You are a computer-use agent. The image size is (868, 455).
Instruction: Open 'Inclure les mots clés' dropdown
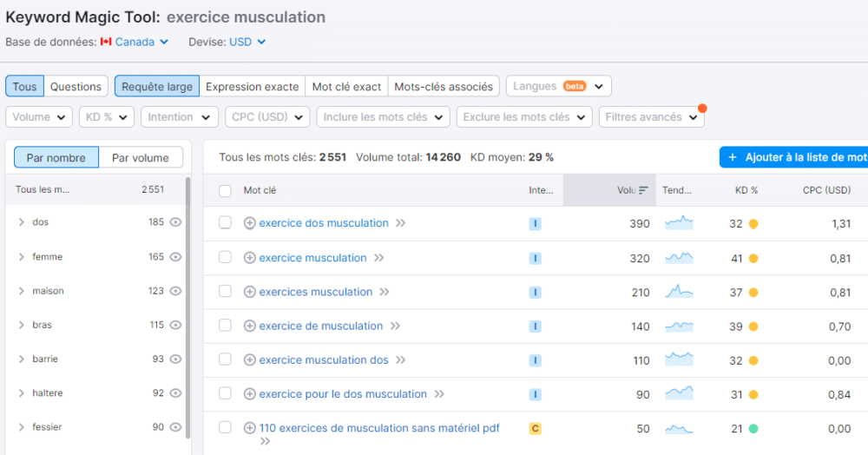[x=383, y=117]
